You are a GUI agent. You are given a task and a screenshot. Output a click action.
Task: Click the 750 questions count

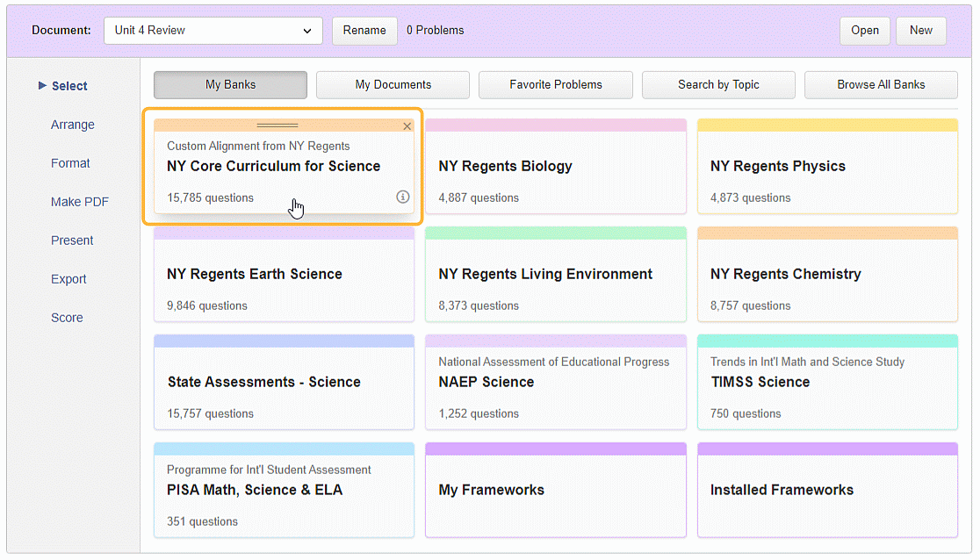point(746,413)
